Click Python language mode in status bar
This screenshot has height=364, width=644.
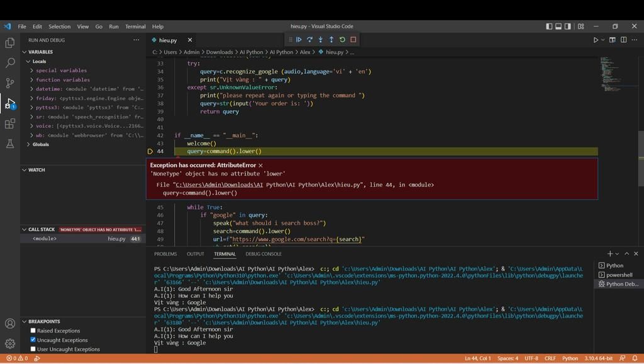point(570,358)
